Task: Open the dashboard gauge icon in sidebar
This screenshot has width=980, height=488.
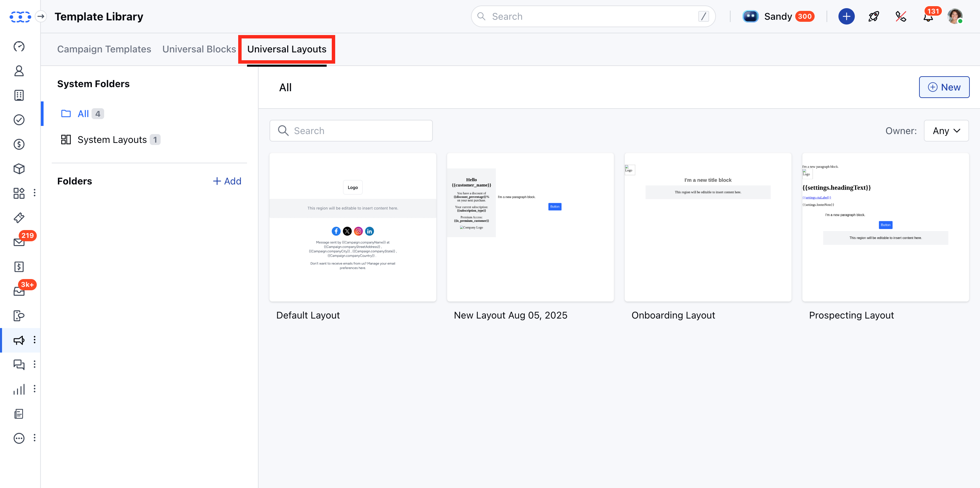Action: 19,46
